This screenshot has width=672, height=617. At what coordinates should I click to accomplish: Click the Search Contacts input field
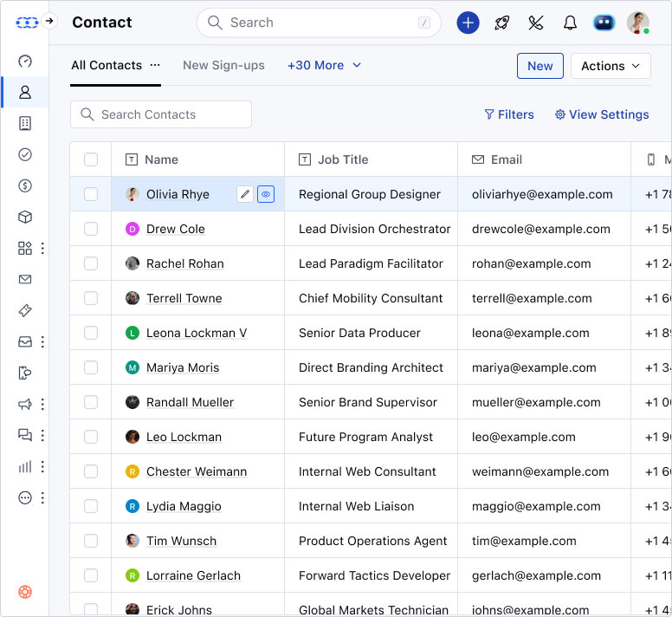point(161,114)
